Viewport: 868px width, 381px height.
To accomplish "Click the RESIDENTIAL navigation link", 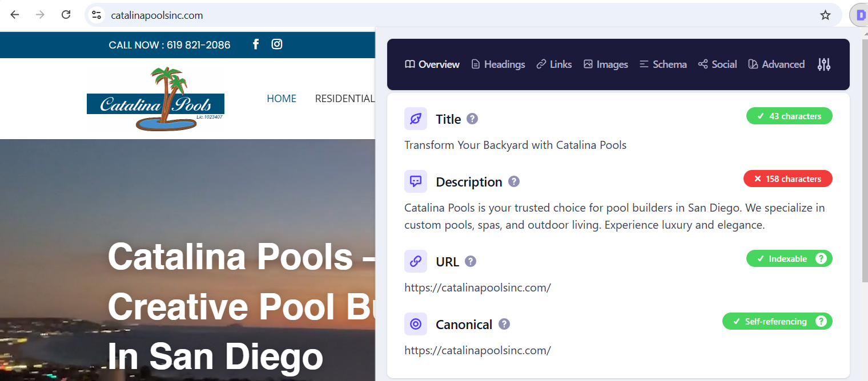I will coord(344,99).
